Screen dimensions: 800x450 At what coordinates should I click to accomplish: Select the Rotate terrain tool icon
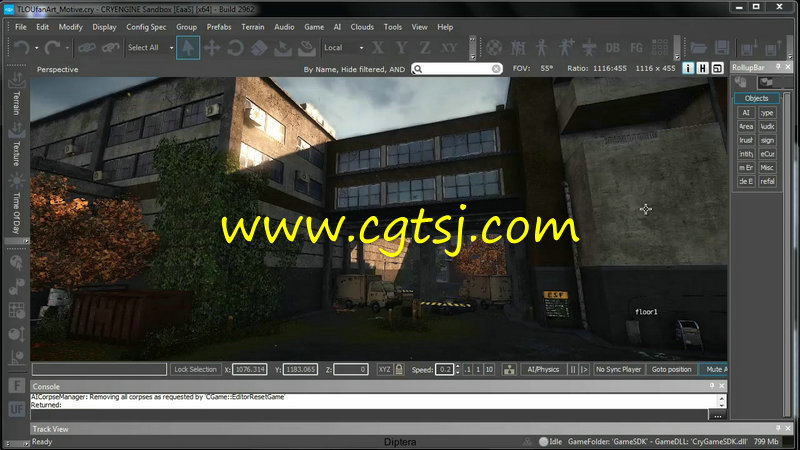pos(307,48)
